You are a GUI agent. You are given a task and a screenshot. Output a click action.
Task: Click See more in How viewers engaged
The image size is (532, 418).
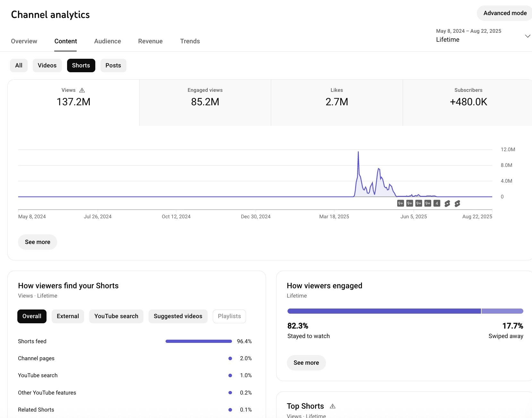point(306,363)
